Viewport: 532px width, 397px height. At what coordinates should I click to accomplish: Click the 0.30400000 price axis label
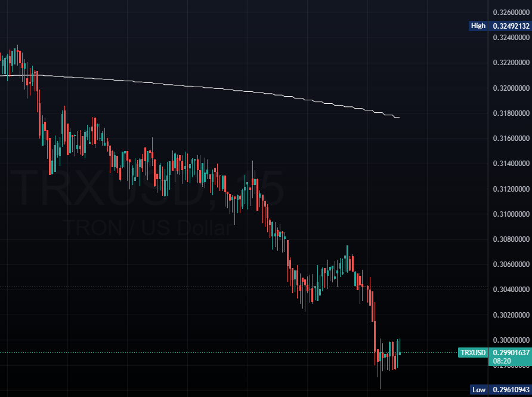tap(511, 290)
